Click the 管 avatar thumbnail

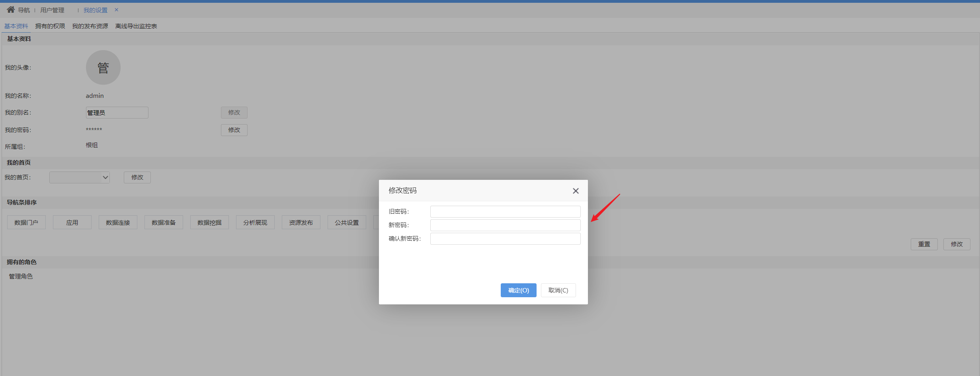pos(103,67)
